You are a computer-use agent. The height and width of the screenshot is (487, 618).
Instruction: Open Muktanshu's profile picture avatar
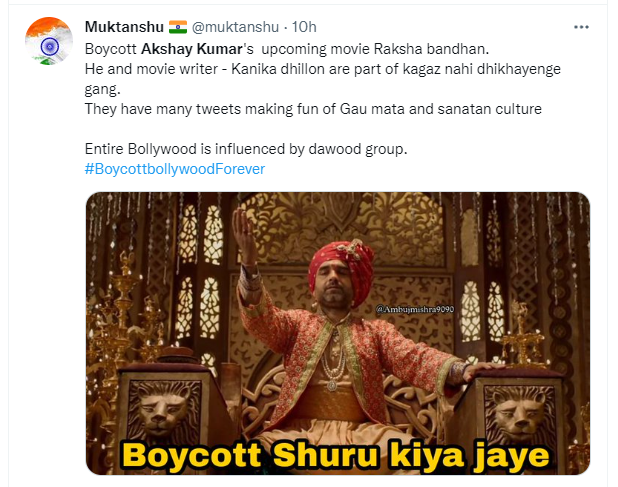49,41
